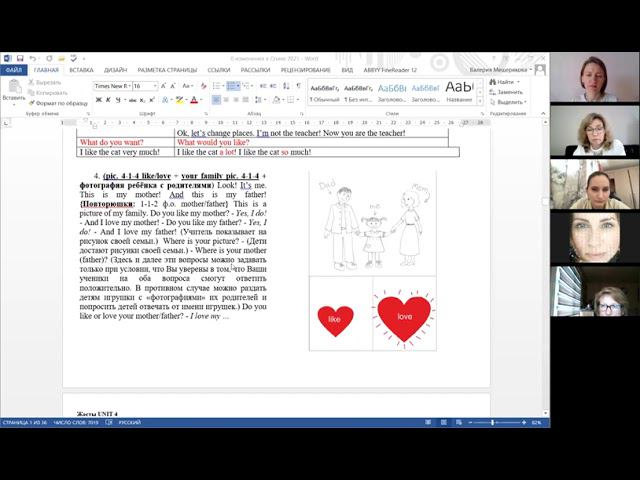Image resolution: width=640 pixels, height=480 pixels.
Task: Click the user account avatar icon
Action: tap(540, 70)
